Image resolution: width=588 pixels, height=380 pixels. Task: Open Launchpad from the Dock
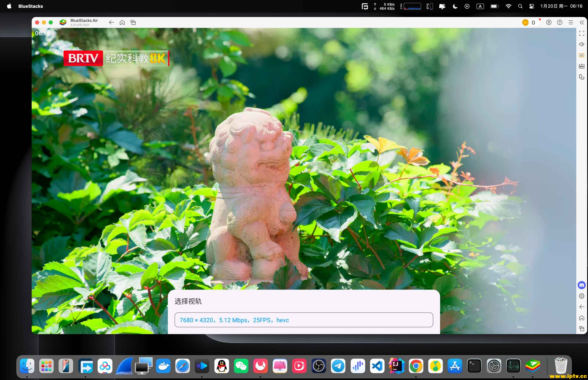point(46,366)
